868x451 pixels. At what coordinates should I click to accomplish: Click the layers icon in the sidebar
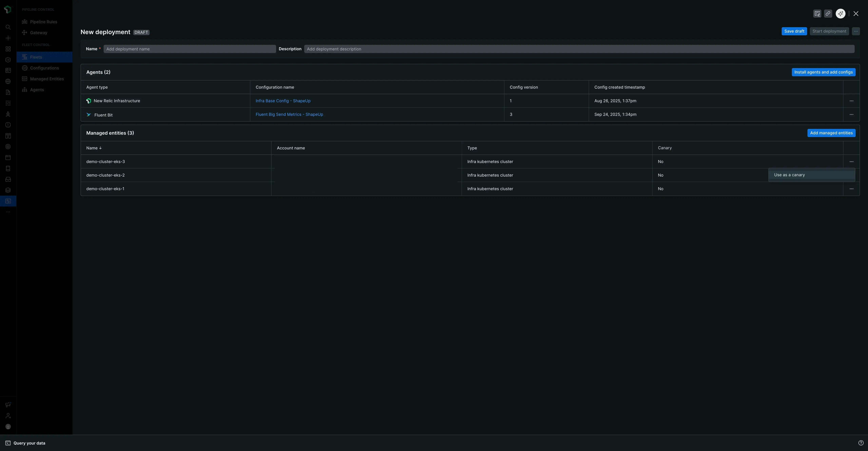[x=8, y=190]
